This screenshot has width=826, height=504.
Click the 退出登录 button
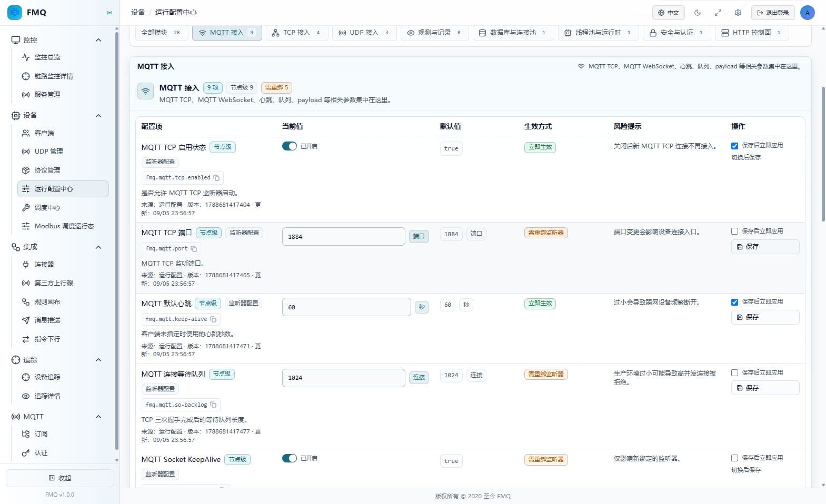pos(773,13)
